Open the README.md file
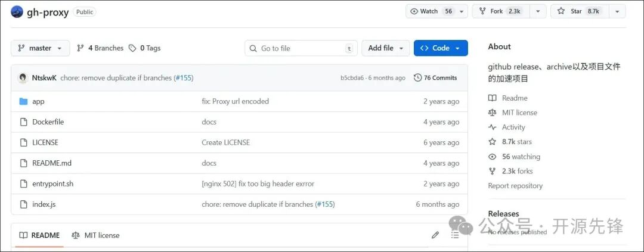The width and height of the screenshot is (644, 252). pyautogui.click(x=52, y=163)
